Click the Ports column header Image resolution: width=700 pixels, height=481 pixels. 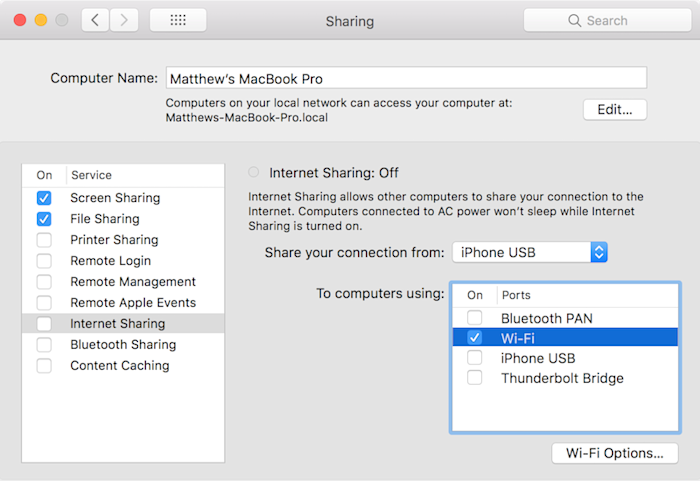pos(588,295)
